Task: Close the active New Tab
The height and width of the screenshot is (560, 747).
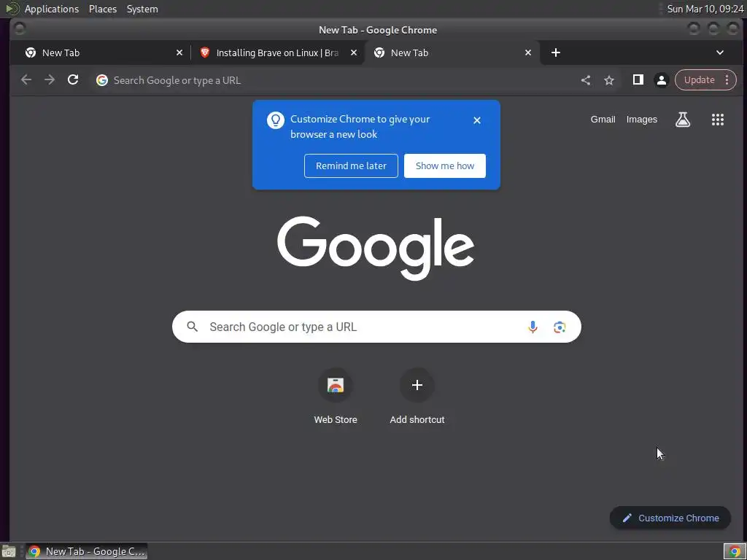Action: click(x=528, y=52)
